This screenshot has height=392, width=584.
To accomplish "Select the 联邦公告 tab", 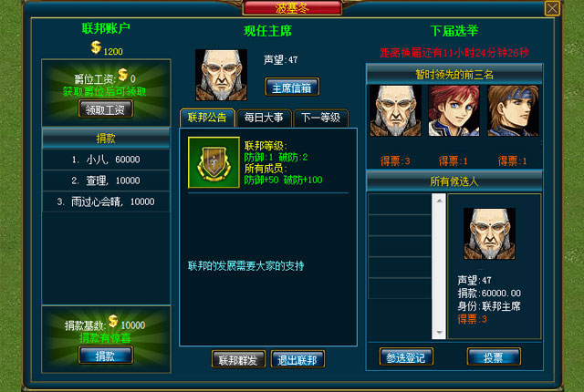I will [x=207, y=118].
